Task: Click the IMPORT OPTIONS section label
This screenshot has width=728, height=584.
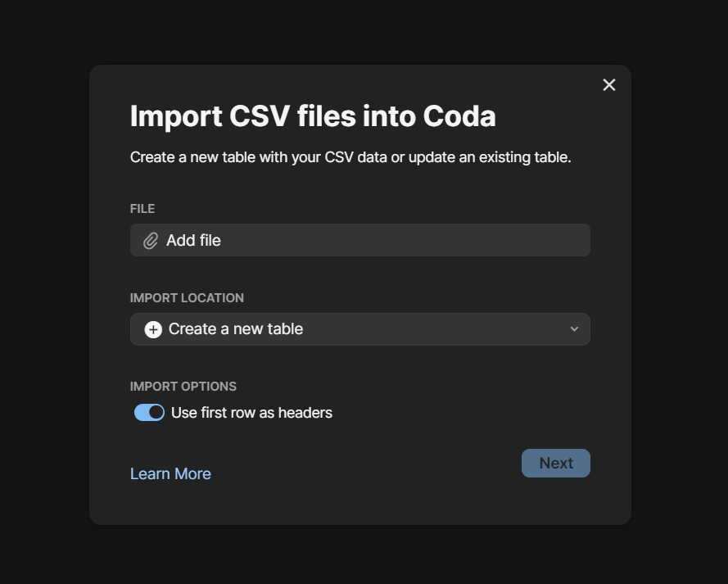Action: click(183, 387)
